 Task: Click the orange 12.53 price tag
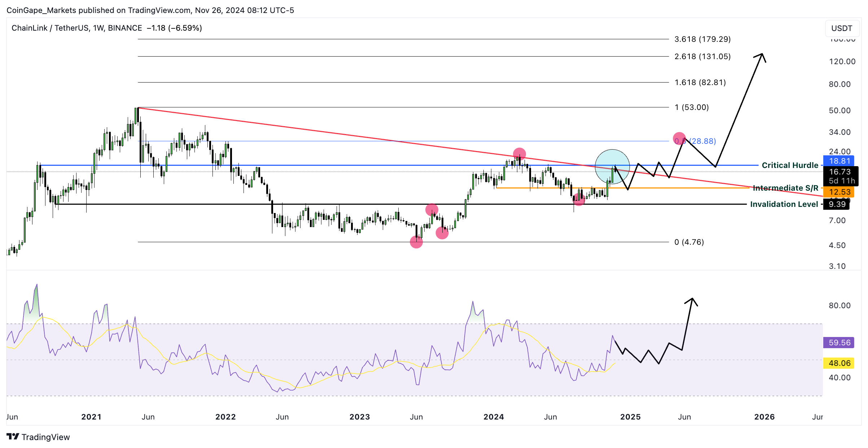tap(839, 192)
